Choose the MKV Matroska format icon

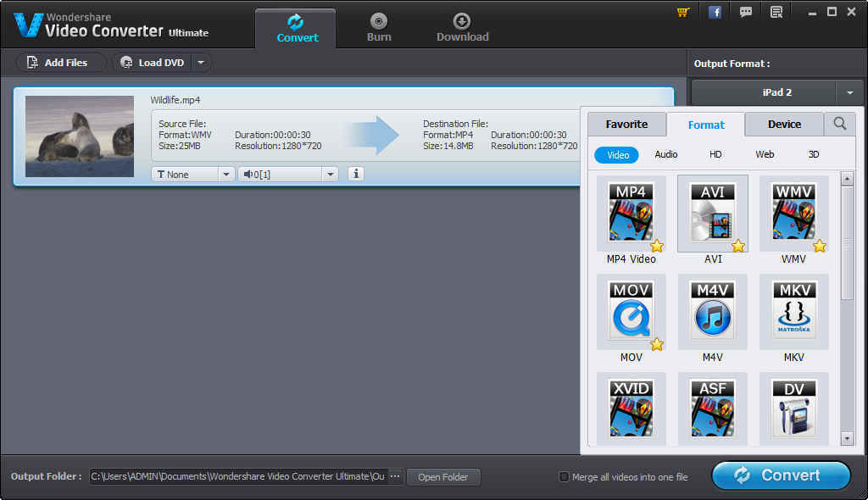(x=793, y=312)
